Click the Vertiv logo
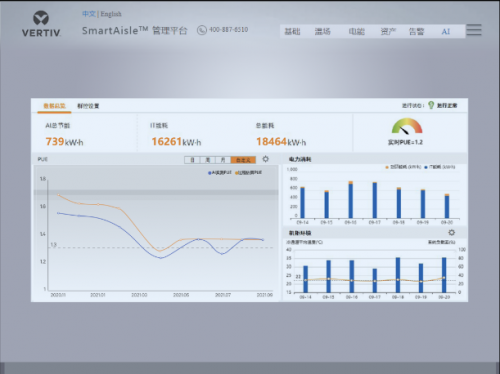The height and width of the screenshot is (374, 500). pyautogui.click(x=41, y=24)
